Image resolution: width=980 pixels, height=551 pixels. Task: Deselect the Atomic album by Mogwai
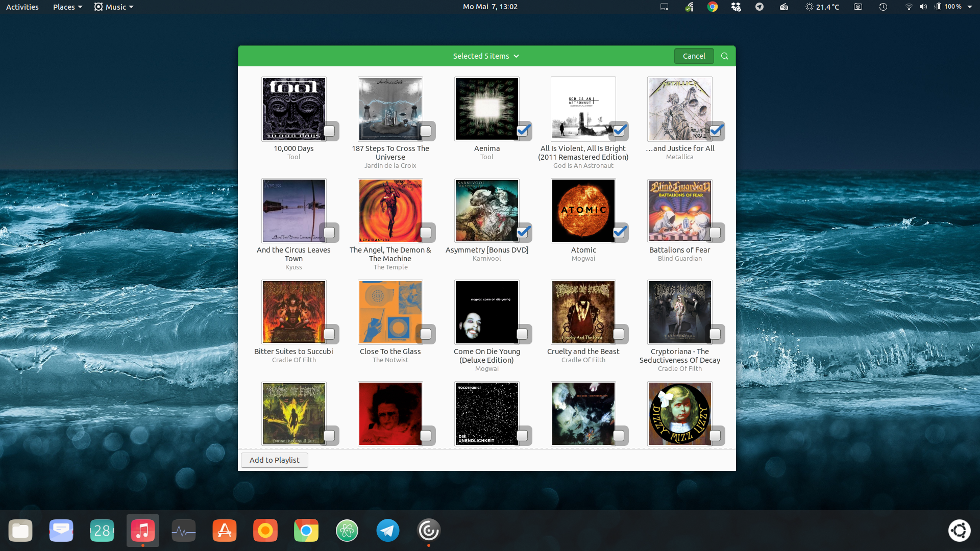point(619,233)
